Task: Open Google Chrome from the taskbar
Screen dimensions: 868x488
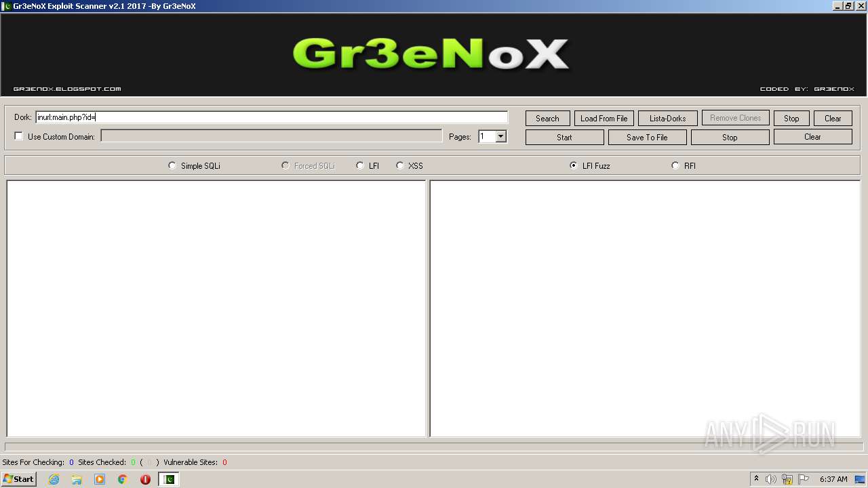Action: click(x=123, y=479)
